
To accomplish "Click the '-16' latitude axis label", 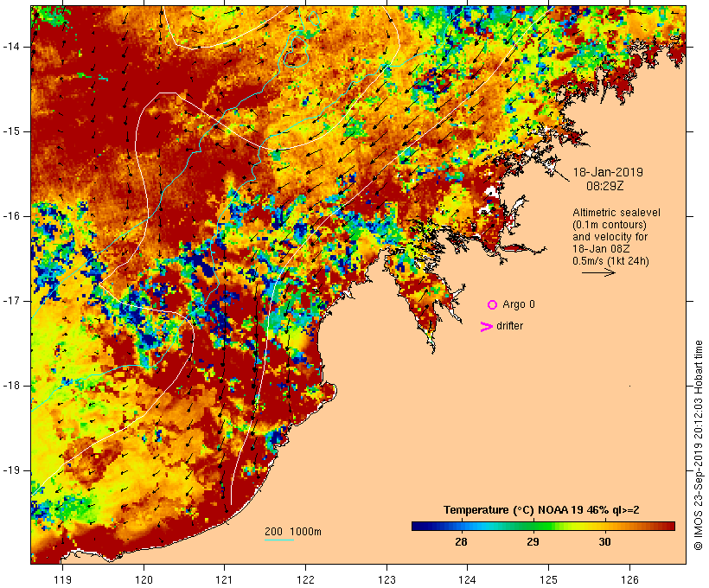I will (x=11, y=216).
